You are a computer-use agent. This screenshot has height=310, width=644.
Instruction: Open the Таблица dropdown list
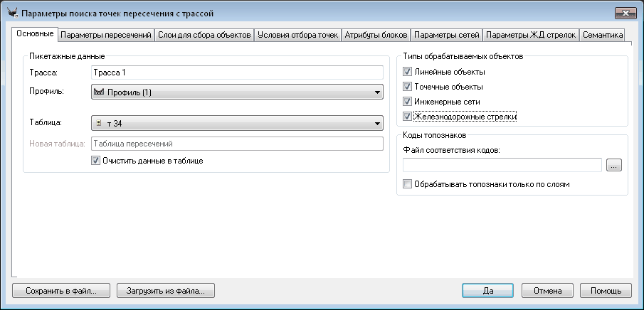click(376, 124)
